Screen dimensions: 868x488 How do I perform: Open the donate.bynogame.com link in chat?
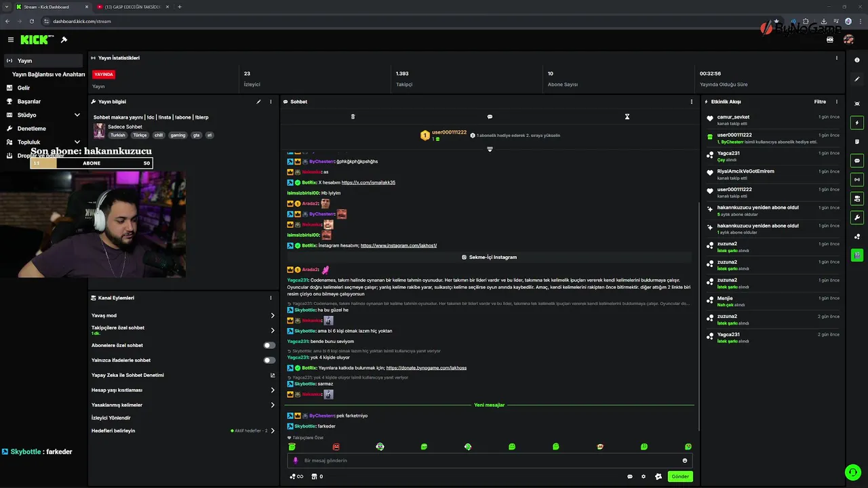click(x=427, y=368)
